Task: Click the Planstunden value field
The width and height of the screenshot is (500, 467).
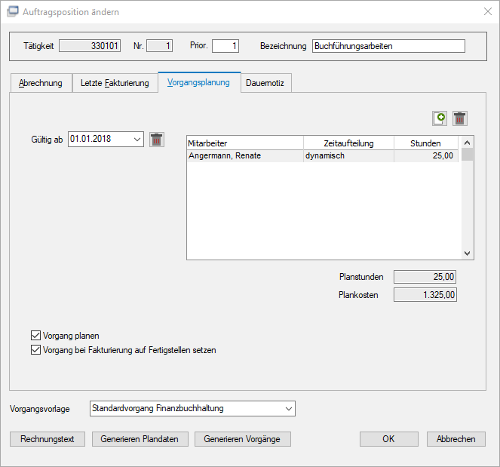Action: coord(425,277)
